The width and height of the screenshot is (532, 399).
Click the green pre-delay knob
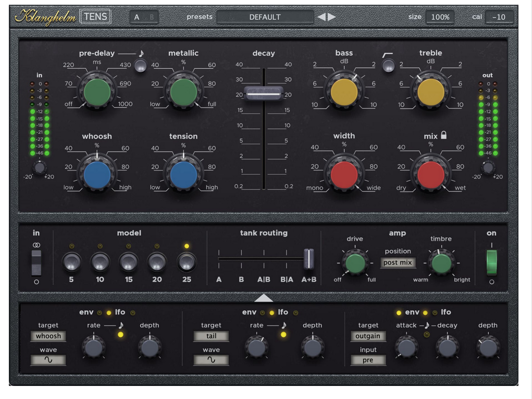click(x=97, y=92)
